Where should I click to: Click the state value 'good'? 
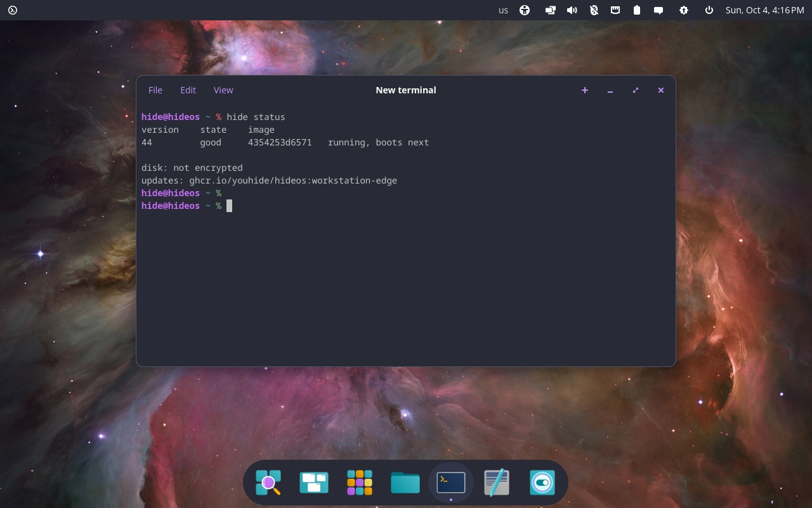tap(211, 142)
